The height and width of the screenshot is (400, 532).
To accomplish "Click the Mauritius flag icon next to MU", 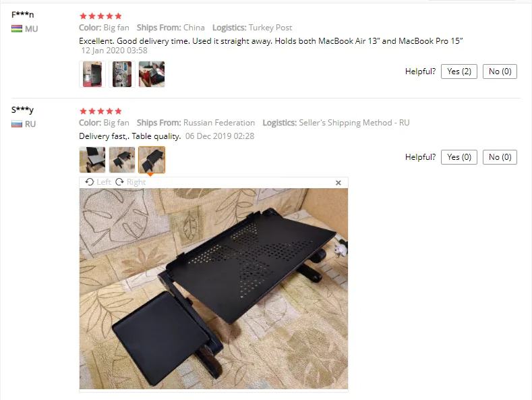I will pos(17,29).
